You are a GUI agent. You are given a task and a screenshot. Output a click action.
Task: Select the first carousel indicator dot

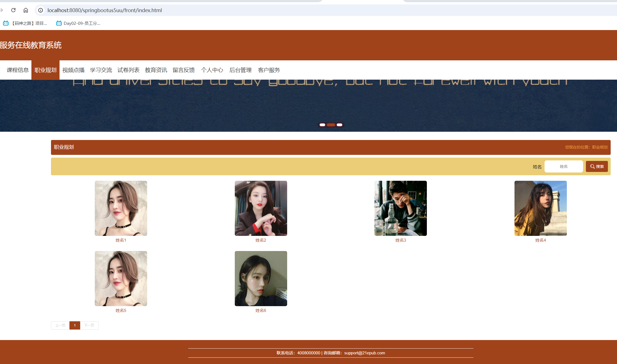pos(323,125)
